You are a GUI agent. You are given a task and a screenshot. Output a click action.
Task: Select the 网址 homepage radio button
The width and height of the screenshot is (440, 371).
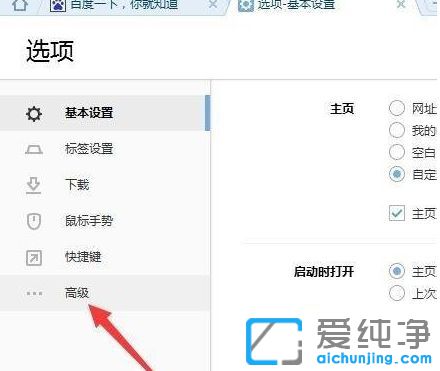[x=397, y=108]
